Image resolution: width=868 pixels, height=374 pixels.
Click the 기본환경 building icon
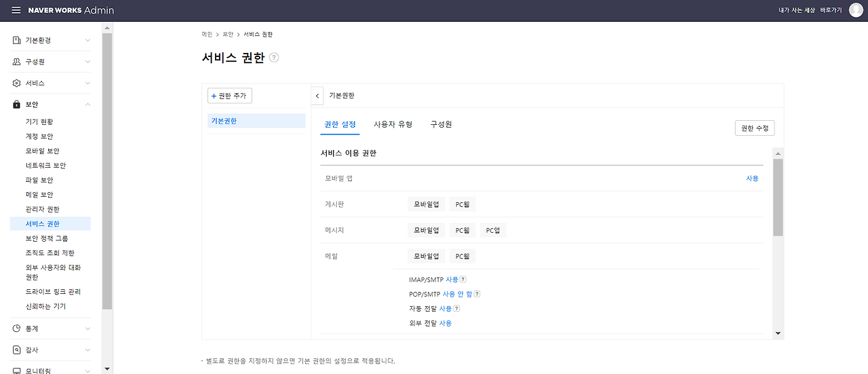pyautogui.click(x=17, y=40)
